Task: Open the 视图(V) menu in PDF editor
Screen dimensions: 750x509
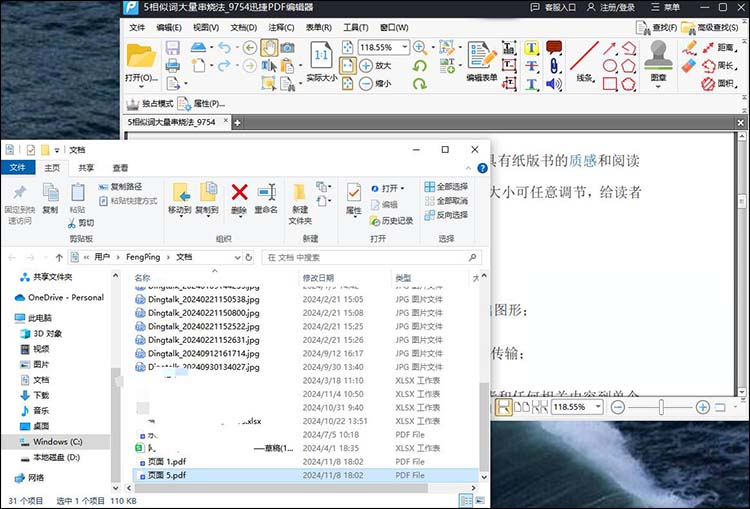Action: 206,28
